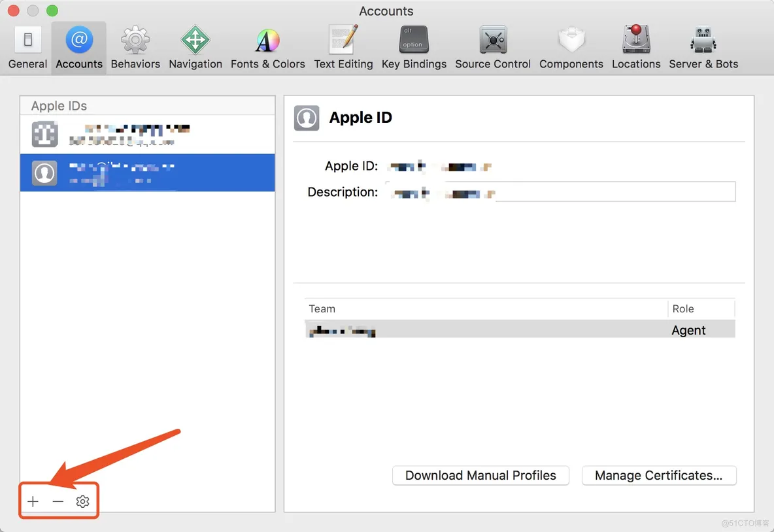Switch to Navigation preferences
The height and width of the screenshot is (532, 774).
pyautogui.click(x=195, y=48)
